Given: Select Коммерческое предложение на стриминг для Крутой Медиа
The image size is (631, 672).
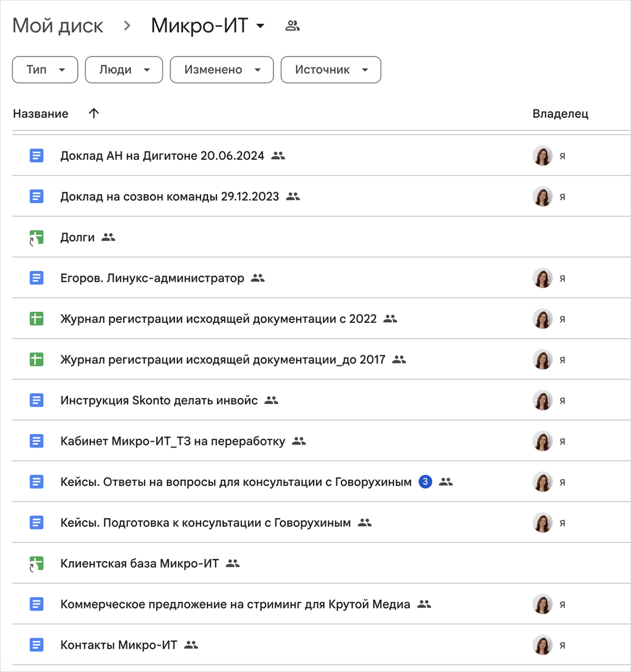Looking at the screenshot, I should pyautogui.click(x=235, y=604).
